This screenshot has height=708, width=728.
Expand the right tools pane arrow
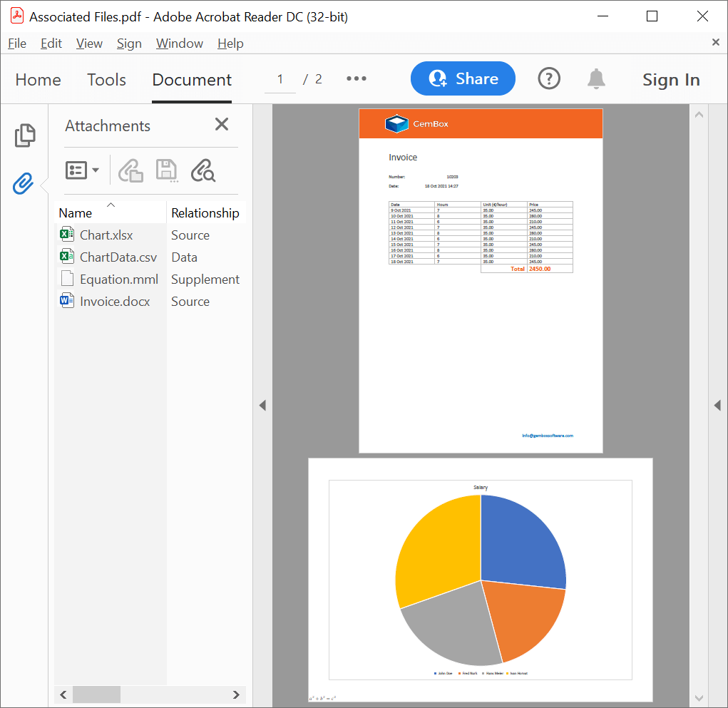717,405
